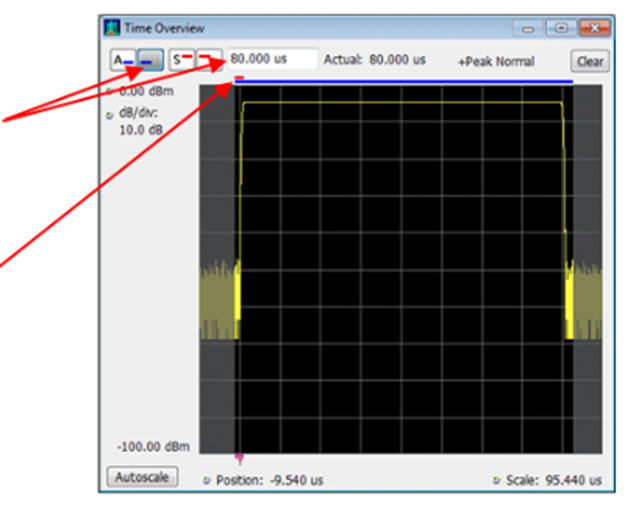Toggle the analysis length button beside 'A'

[x=149, y=61]
